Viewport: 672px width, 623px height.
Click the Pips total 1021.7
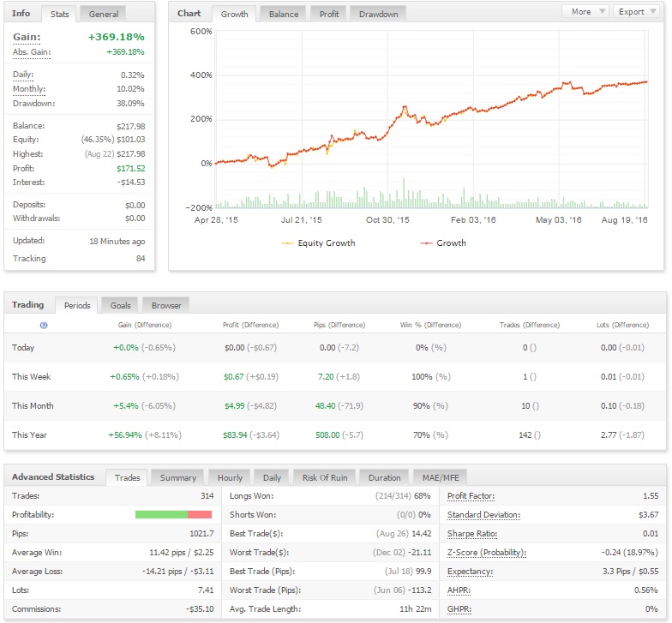(x=201, y=534)
